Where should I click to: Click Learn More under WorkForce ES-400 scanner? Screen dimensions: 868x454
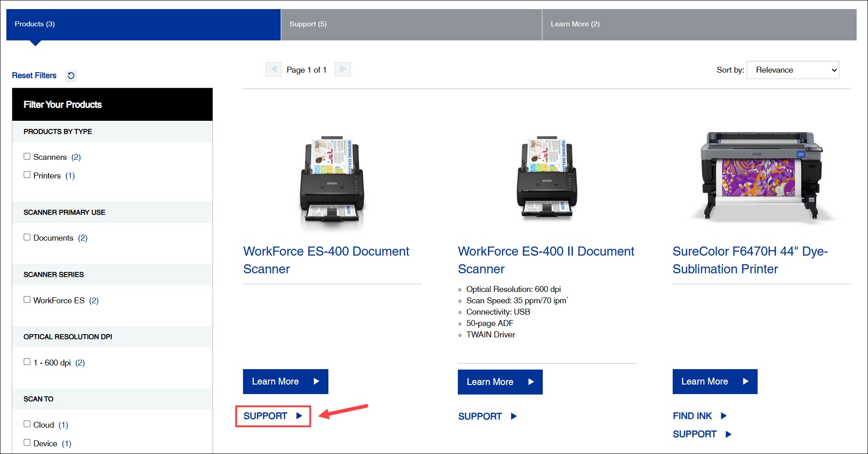pyautogui.click(x=286, y=381)
